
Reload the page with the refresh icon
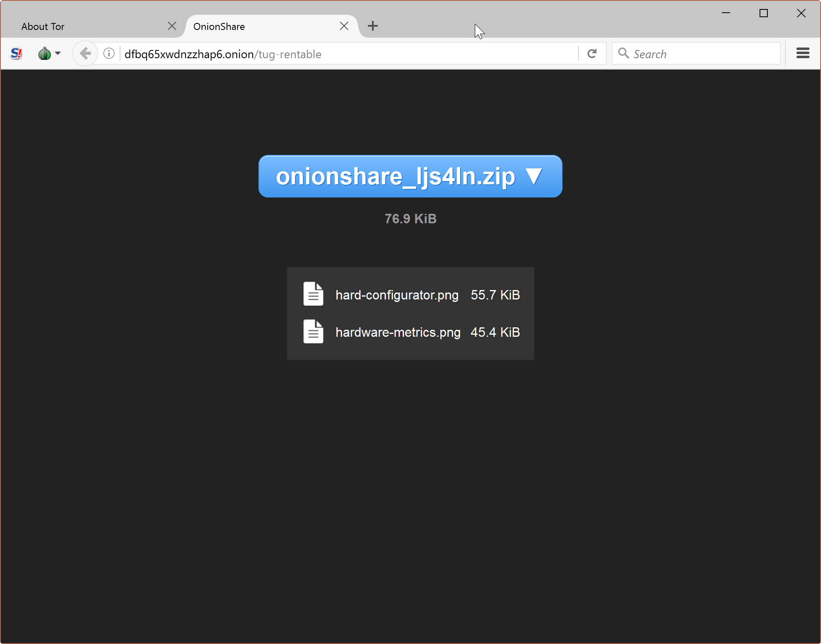[x=592, y=54]
